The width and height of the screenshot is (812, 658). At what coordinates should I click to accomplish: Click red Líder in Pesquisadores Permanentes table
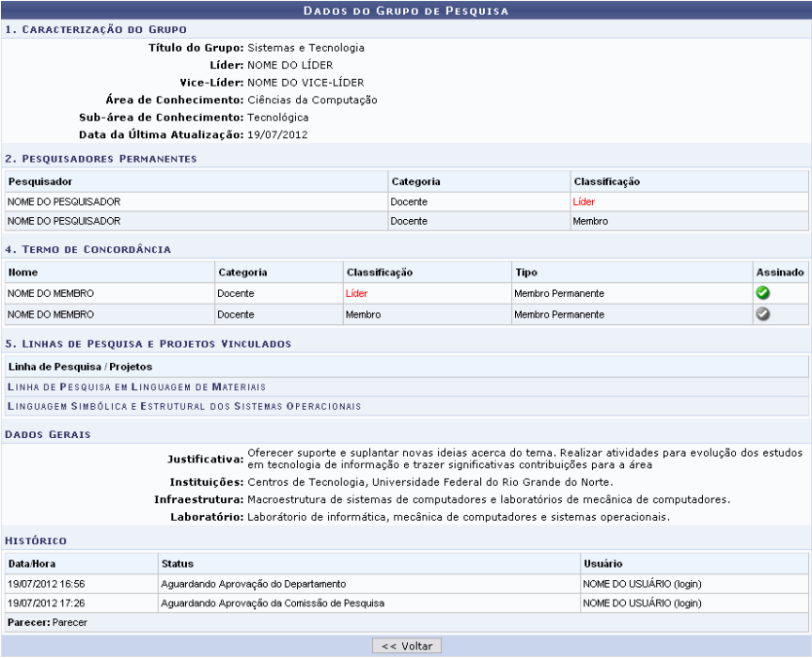pos(584,201)
